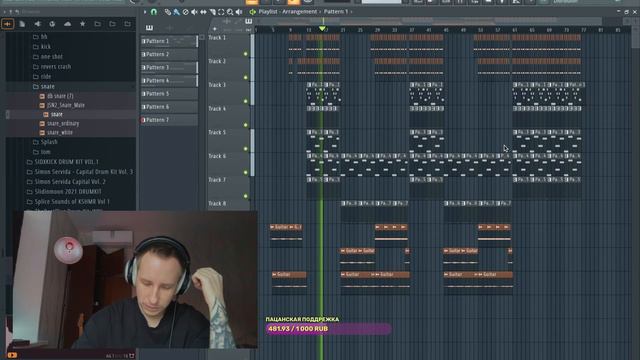The height and width of the screenshot is (360, 640).
Task: Click the green Playlist icon before title
Action: tap(253, 12)
